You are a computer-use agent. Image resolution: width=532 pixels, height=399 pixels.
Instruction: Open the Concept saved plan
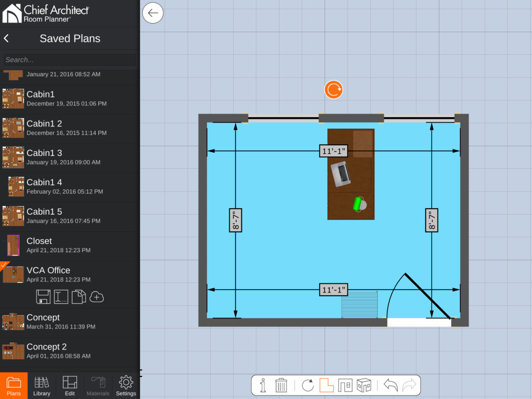point(70,322)
